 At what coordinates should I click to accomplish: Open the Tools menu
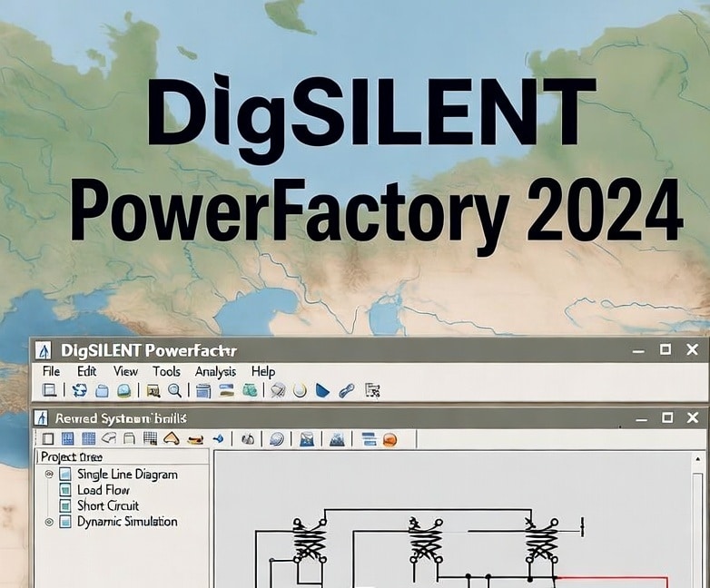coord(166,371)
